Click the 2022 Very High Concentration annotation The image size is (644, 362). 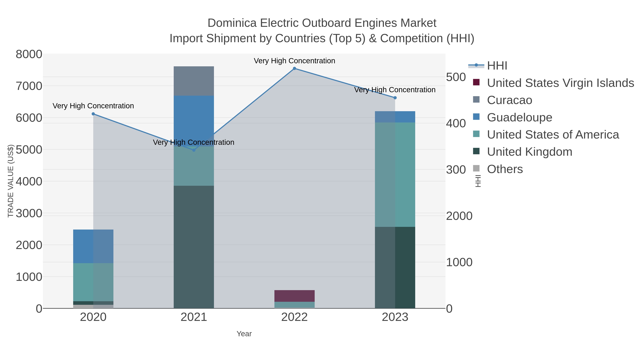294,61
